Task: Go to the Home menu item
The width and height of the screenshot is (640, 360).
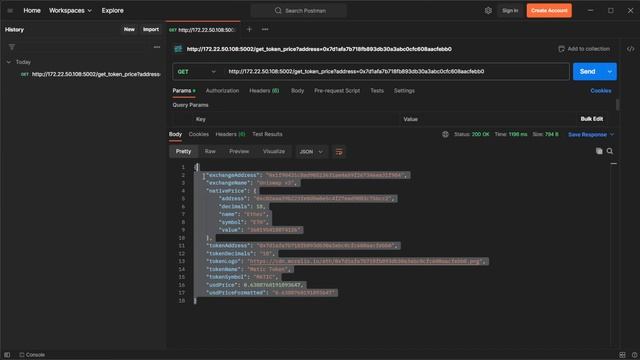Action: coord(32,11)
